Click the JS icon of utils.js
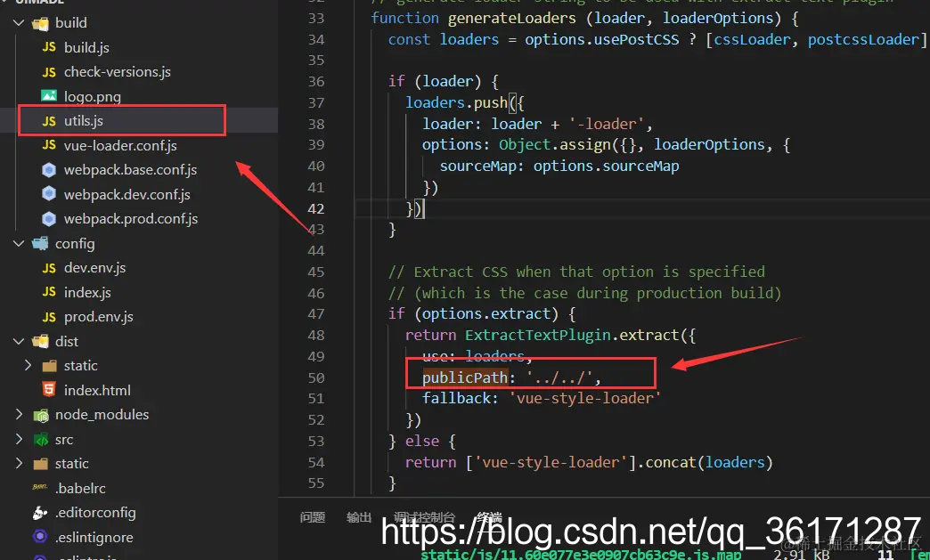The height and width of the screenshot is (560, 930). point(49,121)
